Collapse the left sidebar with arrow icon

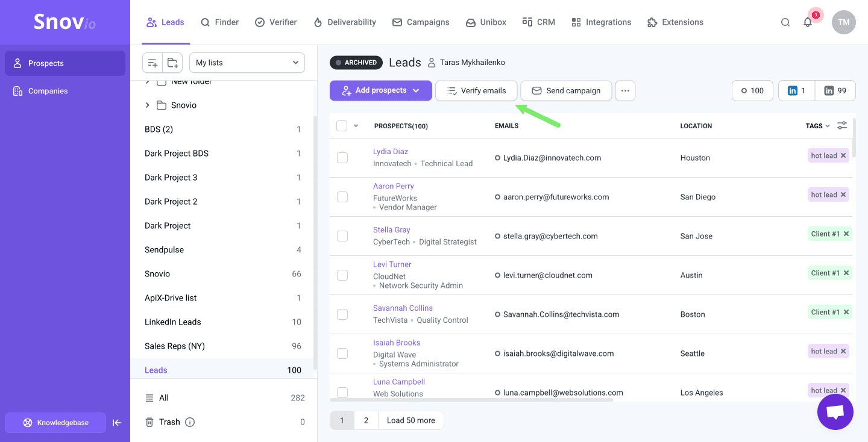117,423
